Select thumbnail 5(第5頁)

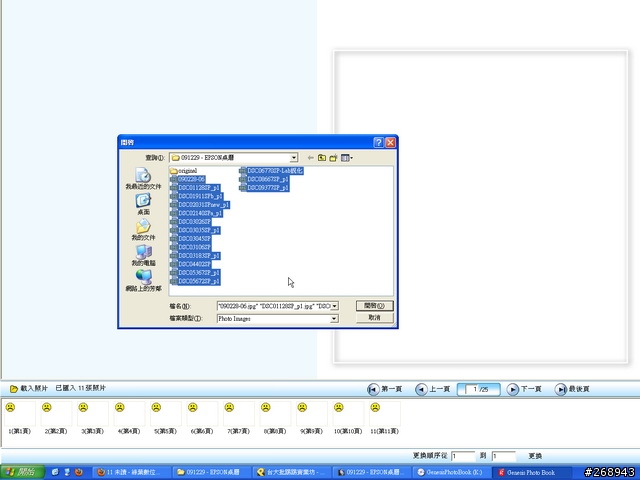click(165, 417)
